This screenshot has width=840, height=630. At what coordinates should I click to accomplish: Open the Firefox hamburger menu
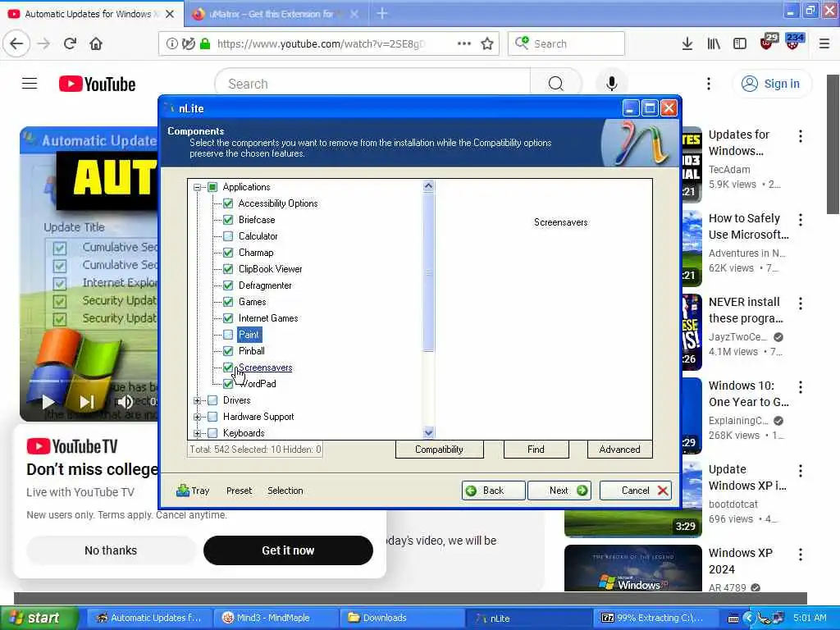pyautogui.click(x=824, y=44)
